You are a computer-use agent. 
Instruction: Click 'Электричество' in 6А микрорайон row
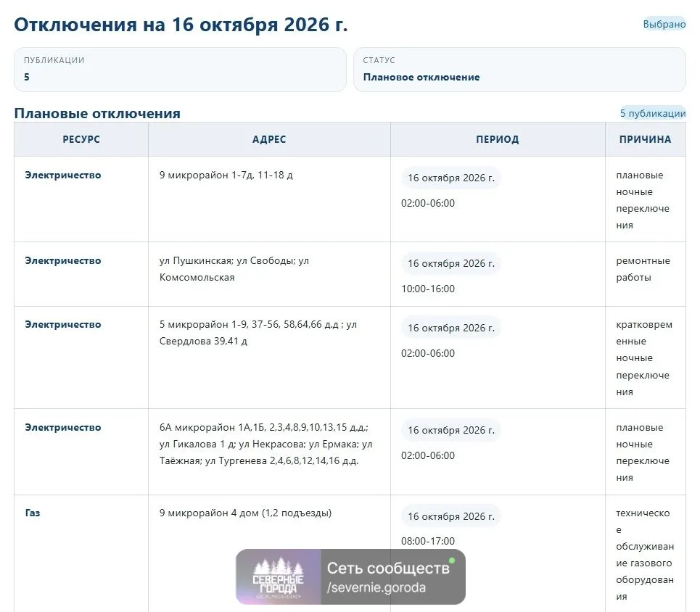63,428
